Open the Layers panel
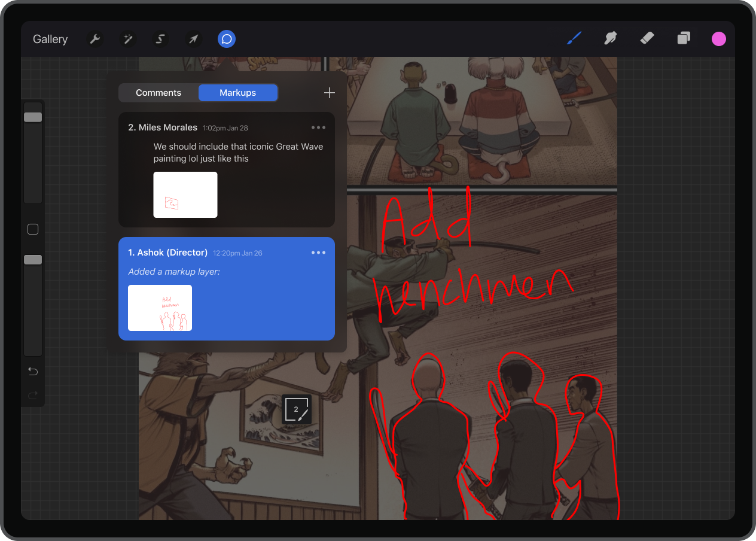The width and height of the screenshot is (756, 541). pyautogui.click(x=683, y=39)
